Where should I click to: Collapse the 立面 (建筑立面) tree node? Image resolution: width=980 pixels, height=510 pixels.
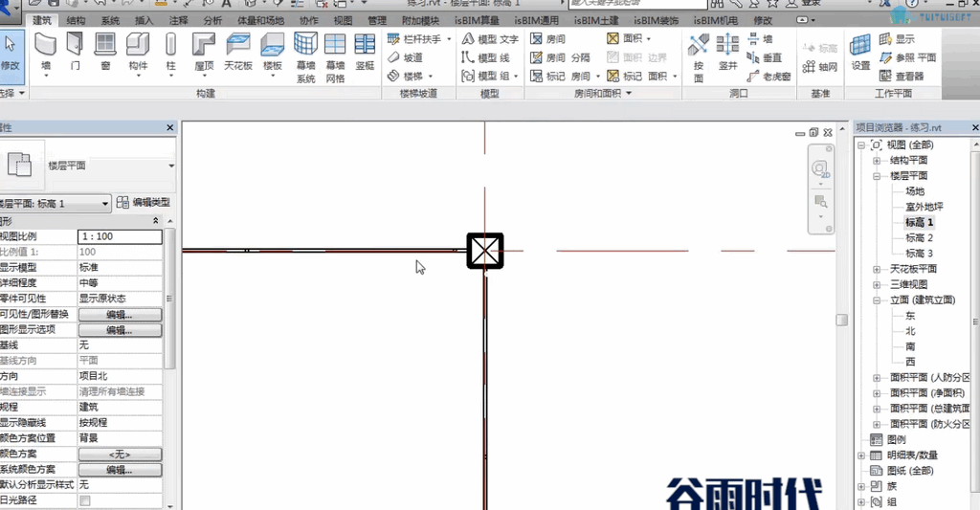pyautogui.click(x=877, y=300)
